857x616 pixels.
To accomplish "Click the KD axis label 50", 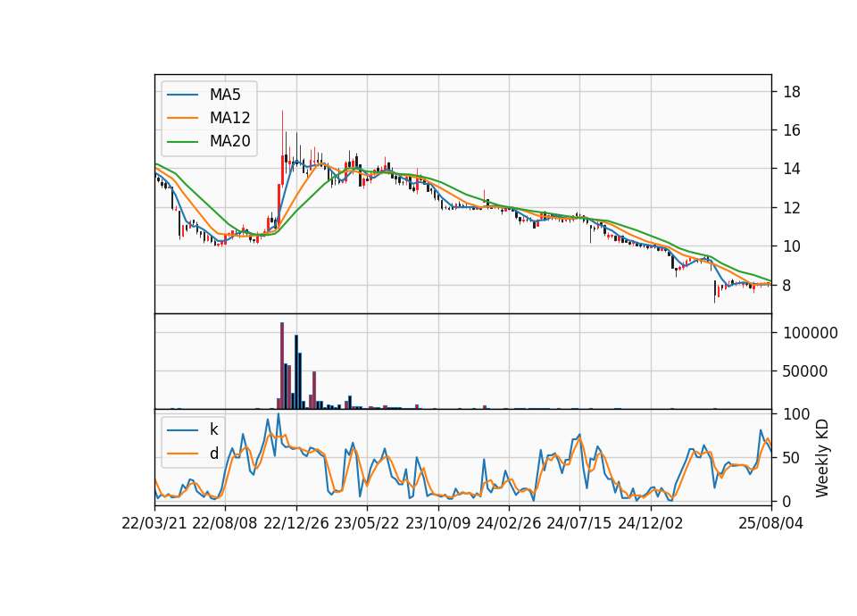I will [x=792, y=458].
